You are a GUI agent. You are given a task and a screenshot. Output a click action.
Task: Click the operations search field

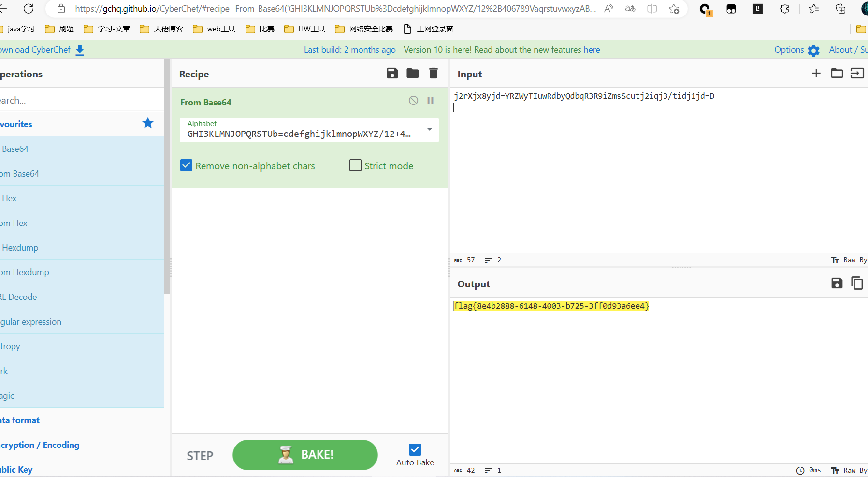tap(81, 100)
